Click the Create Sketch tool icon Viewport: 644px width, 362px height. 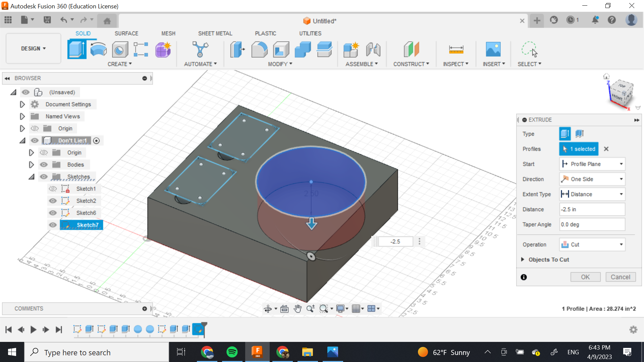141,49
